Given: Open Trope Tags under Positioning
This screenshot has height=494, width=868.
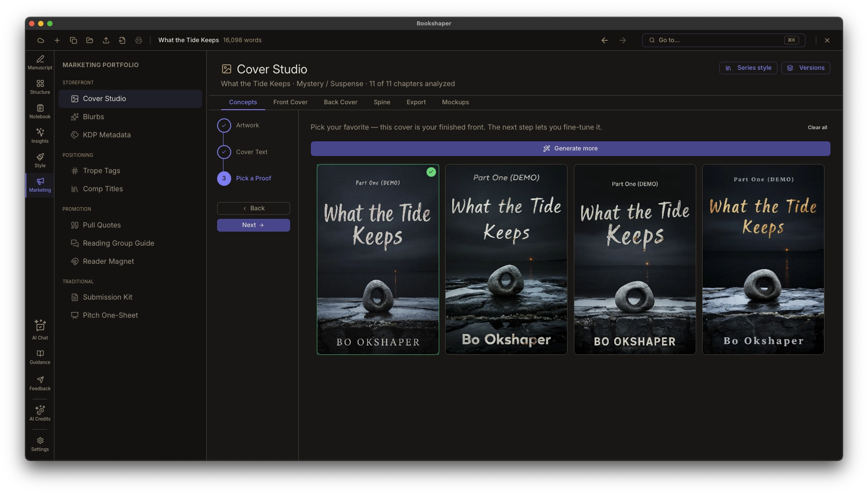Looking at the screenshot, I should pos(130,171).
